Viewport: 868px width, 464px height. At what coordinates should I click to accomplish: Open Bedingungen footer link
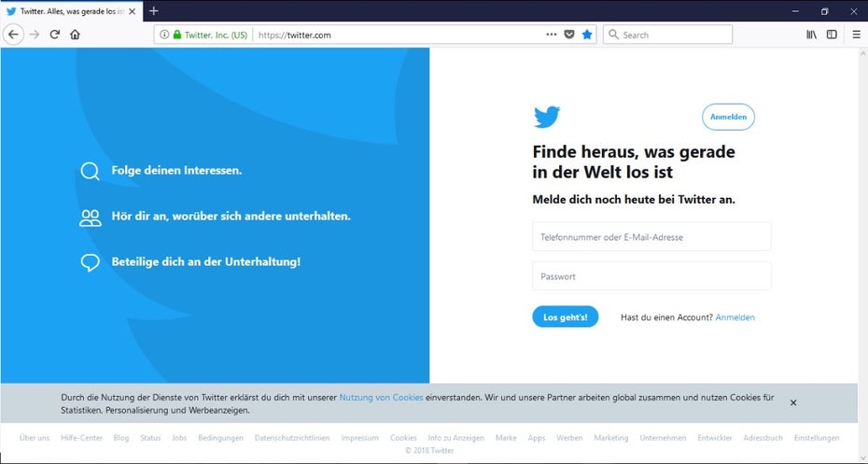(x=220, y=438)
